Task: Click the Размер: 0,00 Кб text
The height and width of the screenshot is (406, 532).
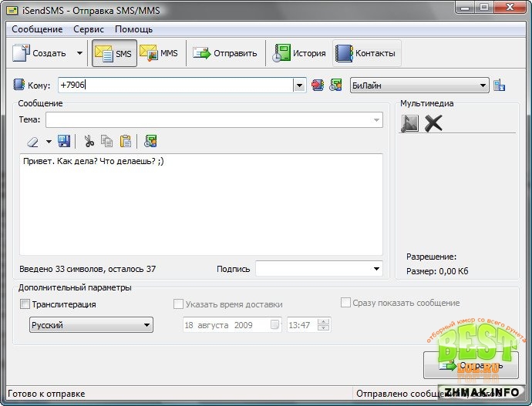Action: [x=437, y=271]
